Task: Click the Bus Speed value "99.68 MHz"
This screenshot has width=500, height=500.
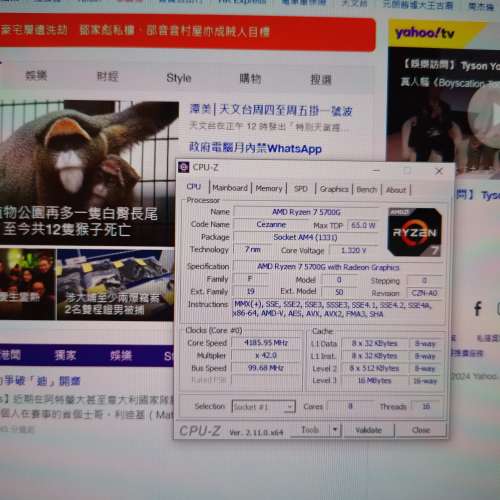Action: tap(266, 368)
